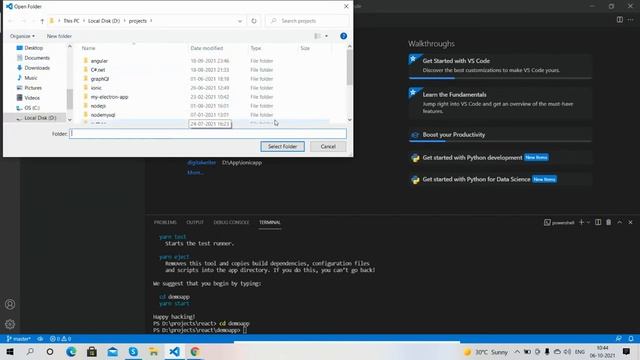
Task: Open the Organize dropdown menu
Action: pos(22,36)
